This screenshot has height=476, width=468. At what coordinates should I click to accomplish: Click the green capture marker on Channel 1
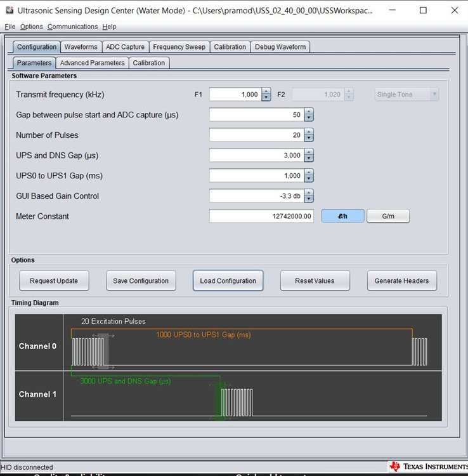coord(220,400)
